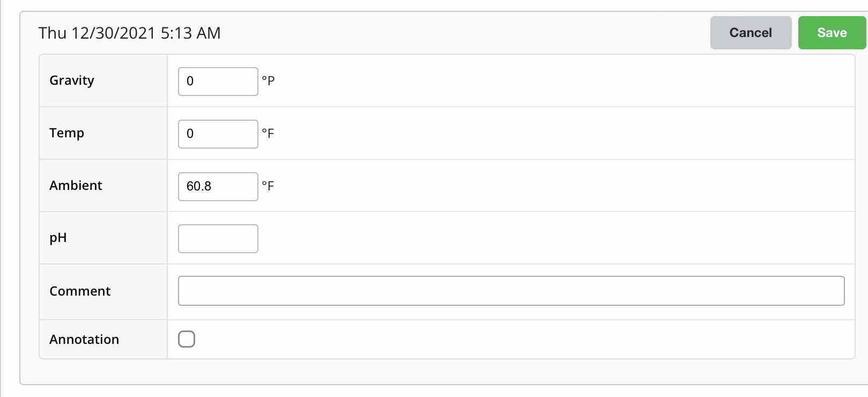The height and width of the screenshot is (397, 868).
Task: Tick the Annotation checkbox
Action: 187,339
